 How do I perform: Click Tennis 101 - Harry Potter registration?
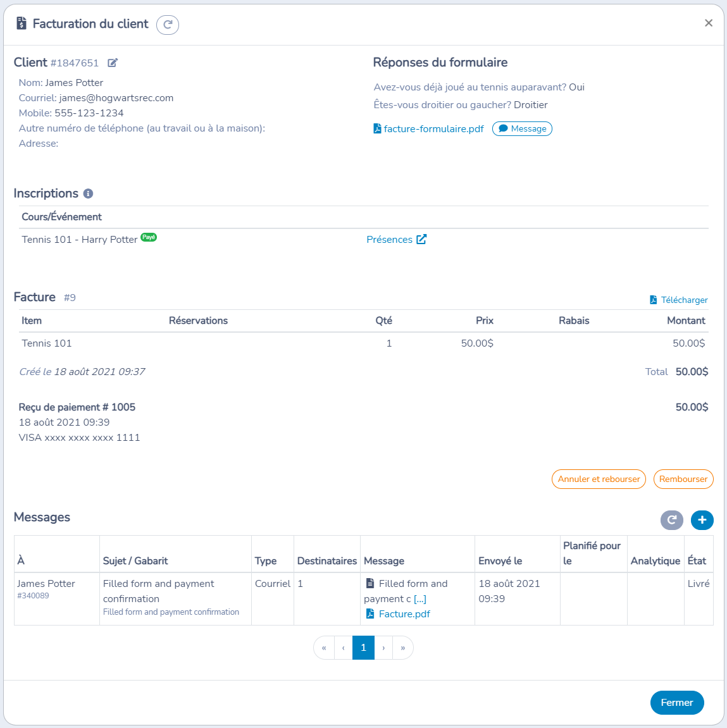pyautogui.click(x=80, y=240)
